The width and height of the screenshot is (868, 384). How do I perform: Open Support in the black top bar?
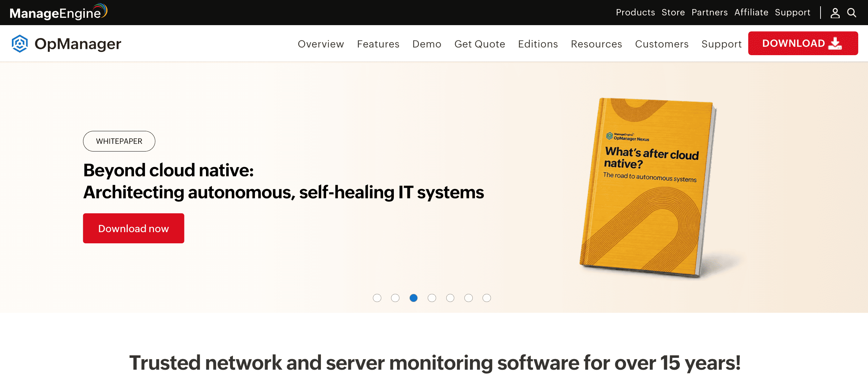793,13
